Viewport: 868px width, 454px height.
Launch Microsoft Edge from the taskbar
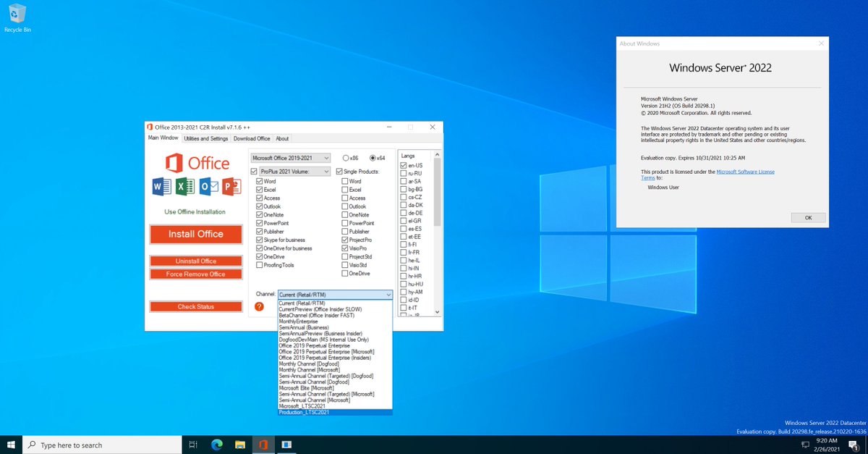pos(216,445)
